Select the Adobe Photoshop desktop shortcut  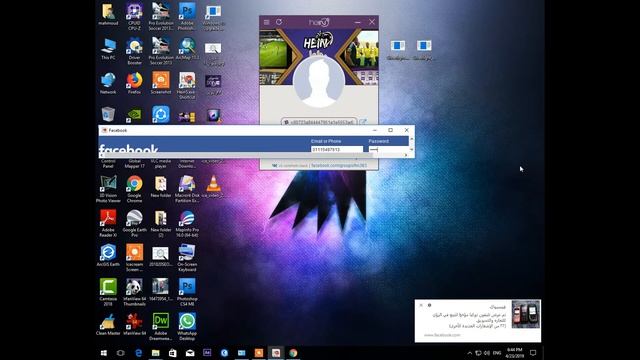(x=187, y=16)
